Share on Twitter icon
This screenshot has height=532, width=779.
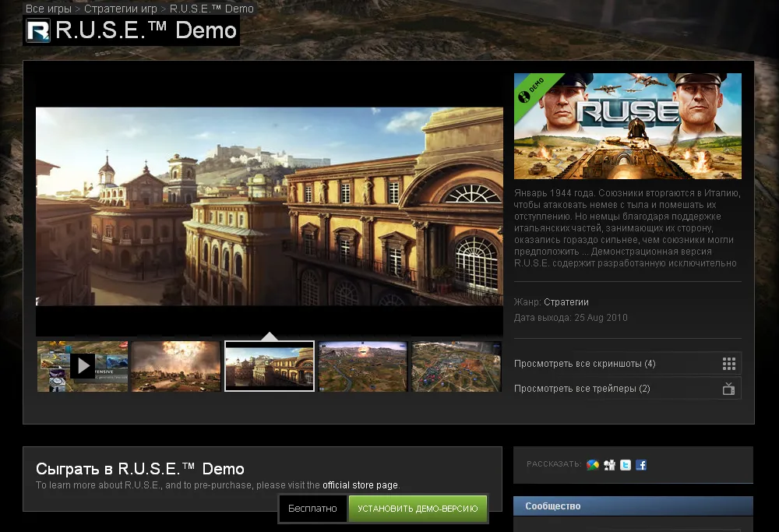626,465
